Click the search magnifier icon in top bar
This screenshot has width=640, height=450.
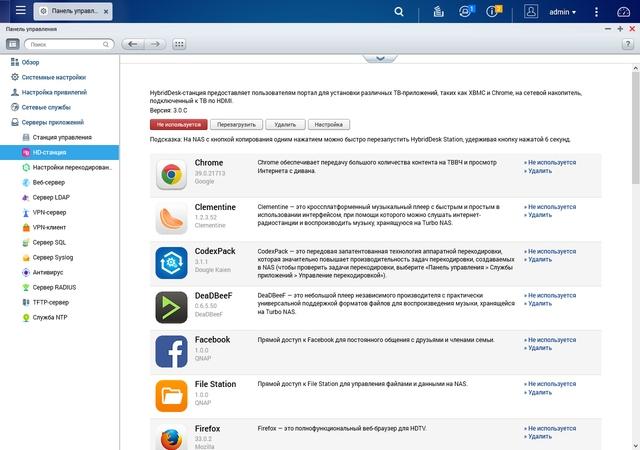point(399,11)
